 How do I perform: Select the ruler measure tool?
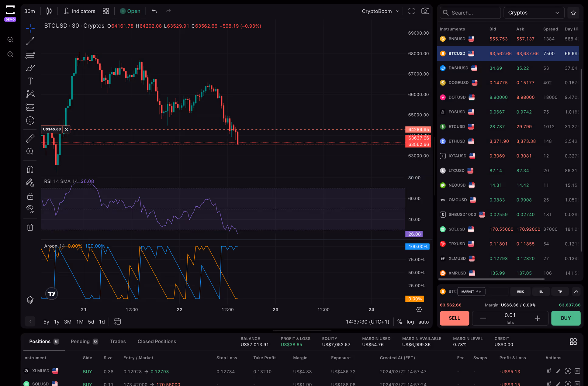click(x=30, y=139)
